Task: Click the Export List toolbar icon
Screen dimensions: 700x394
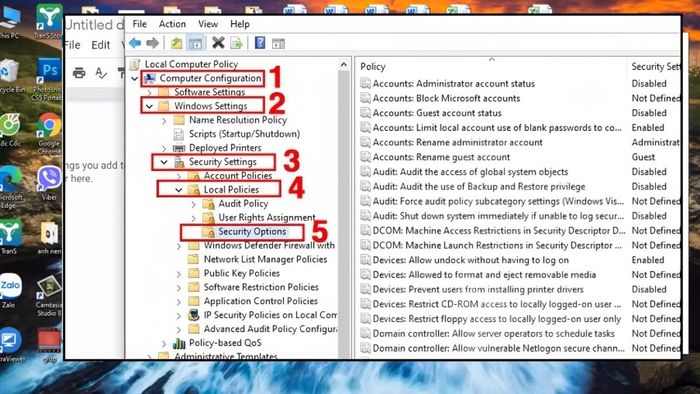Action: pyautogui.click(x=236, y=43)
